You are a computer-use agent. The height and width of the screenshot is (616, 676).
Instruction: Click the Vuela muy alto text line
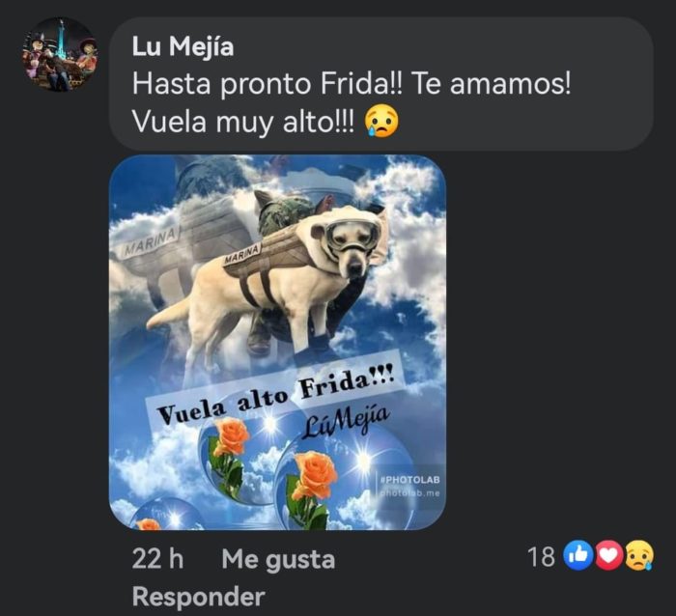pyautogui.click(x=243, y=123)
